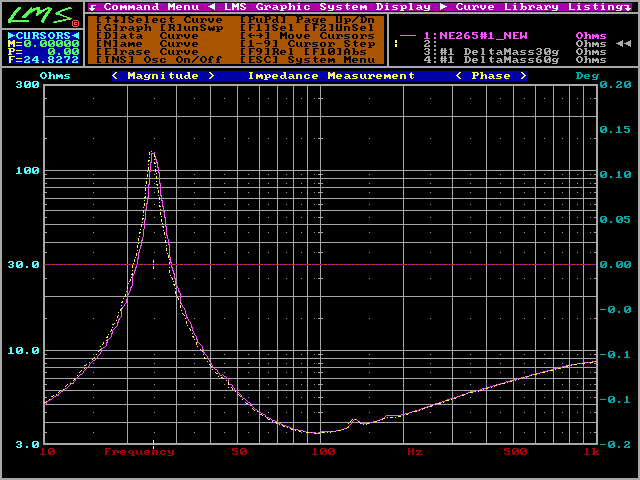Image resolution: width=640 pixels, height=480 pixels.
Task: Click the 1-9 Cursor Step command
Action: tap(307, 44)
